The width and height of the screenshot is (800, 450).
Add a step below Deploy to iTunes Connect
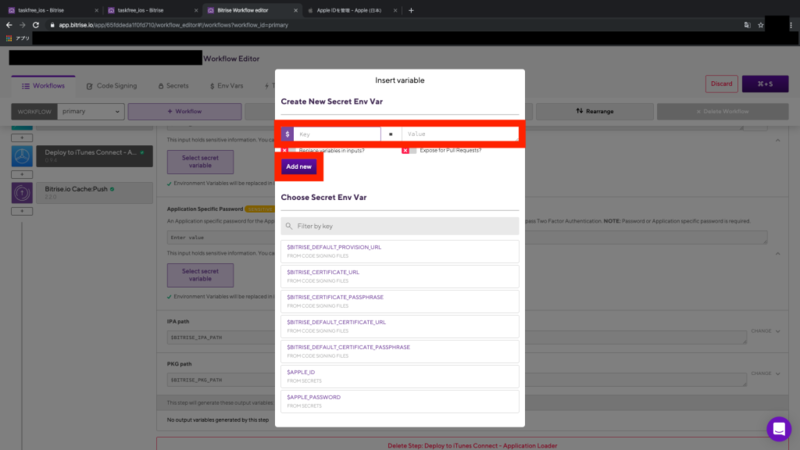(22, 174)
